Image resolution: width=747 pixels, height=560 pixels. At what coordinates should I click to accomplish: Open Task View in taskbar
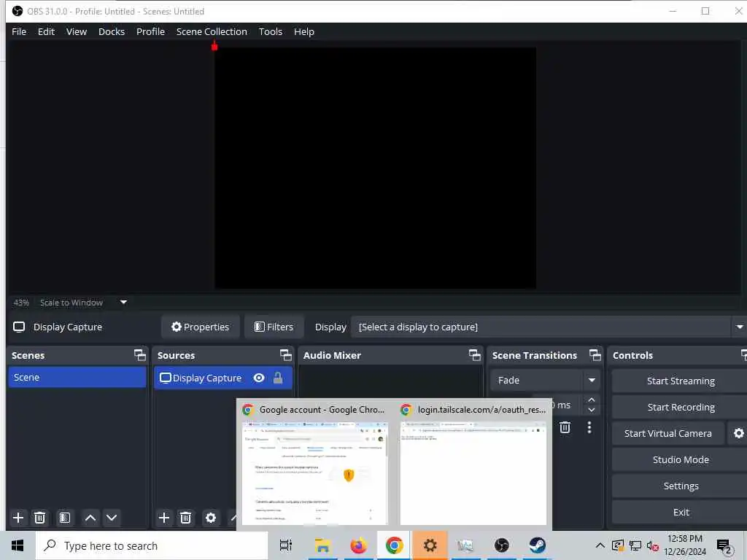(x=286, y=545)
